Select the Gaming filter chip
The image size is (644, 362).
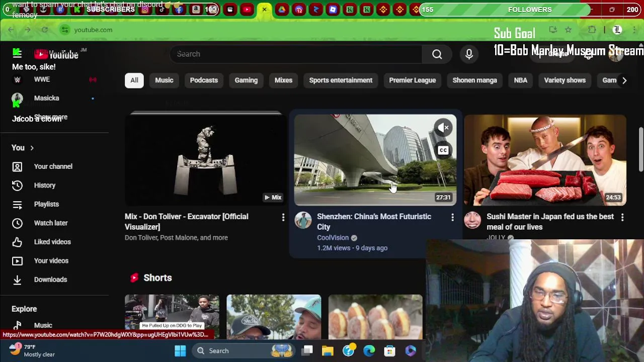pyautogui.click(x=246, y=80)
